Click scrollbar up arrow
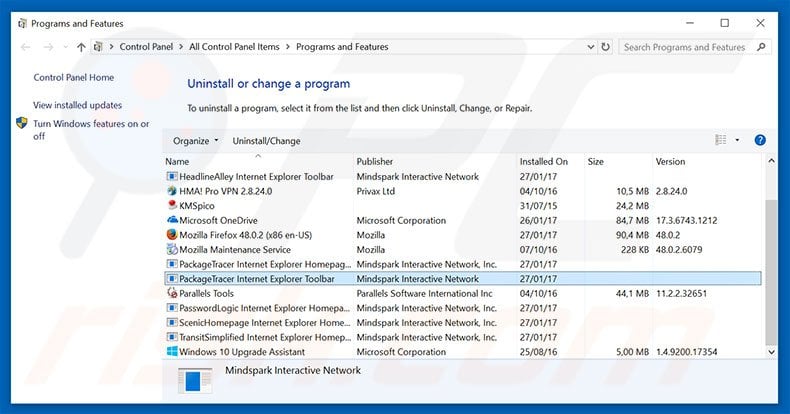 [x=771, y=161]
